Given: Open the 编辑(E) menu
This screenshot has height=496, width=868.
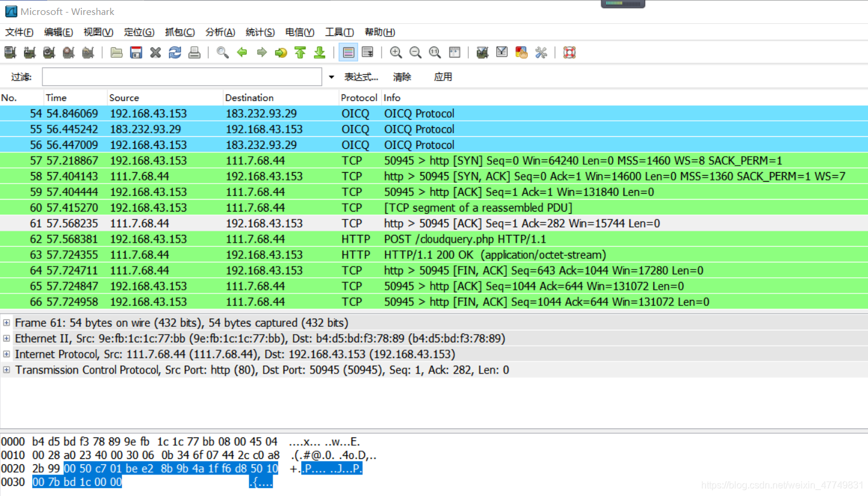Looking at the screenshot, I should pyautogui.click(x=59, y=32).
